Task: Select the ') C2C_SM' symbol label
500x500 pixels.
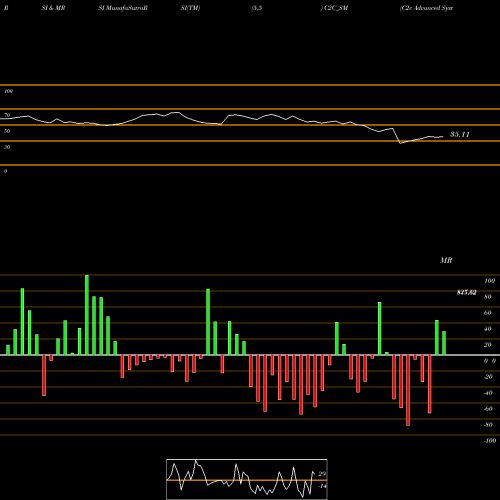Action: click(334, 8)
